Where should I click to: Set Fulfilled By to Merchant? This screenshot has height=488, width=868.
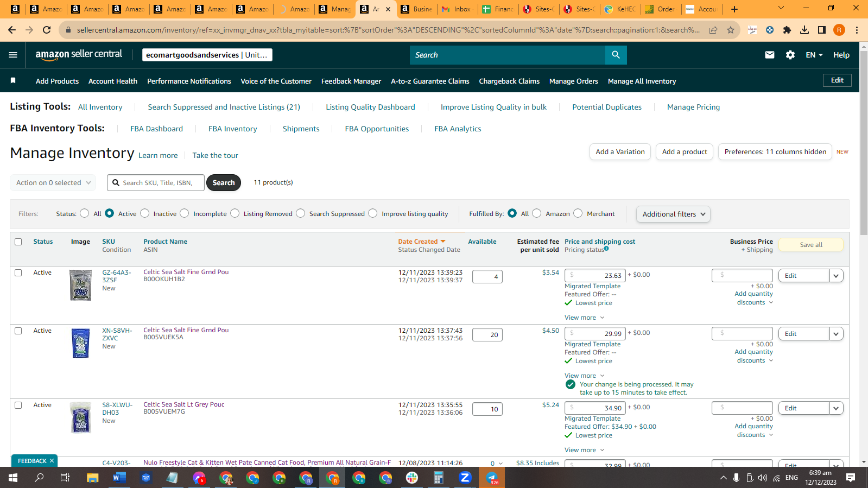[578, 213]
